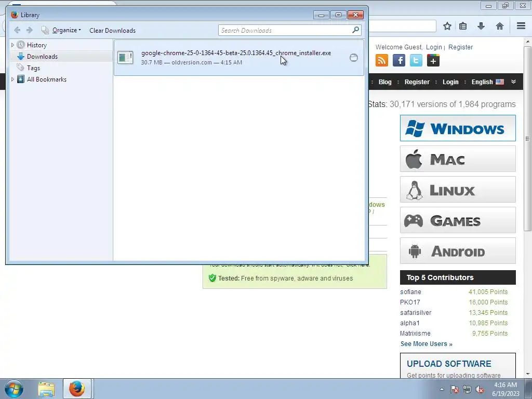Select Tags in Library sidebar
The width and height of the screenshot is (532, 399).
(33, 68)
